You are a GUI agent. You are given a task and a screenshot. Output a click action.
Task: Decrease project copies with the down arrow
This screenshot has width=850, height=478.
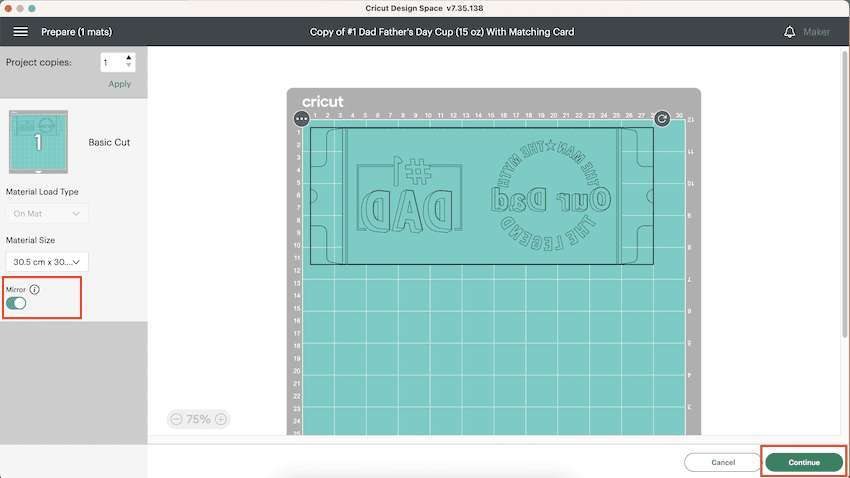tap(128, 66)
